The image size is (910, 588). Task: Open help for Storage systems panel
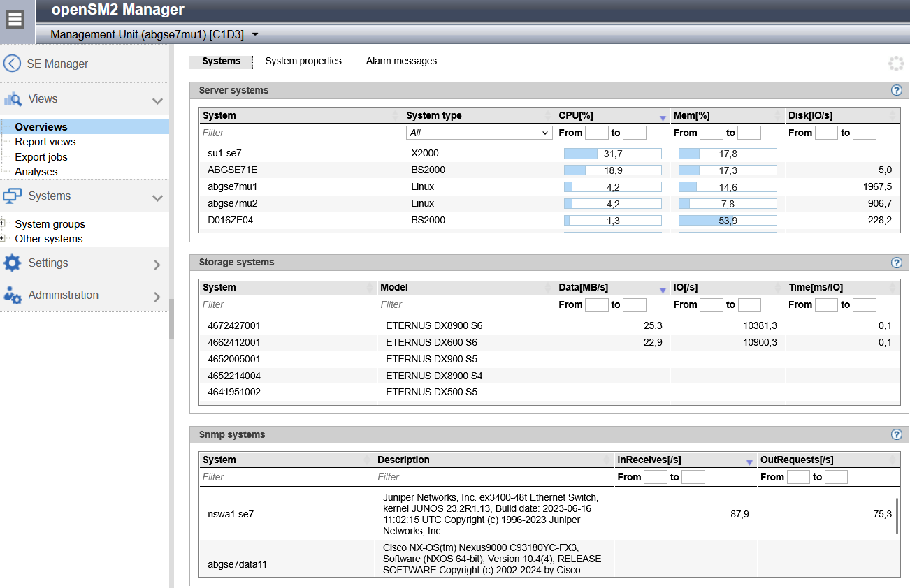pyautogui.click(x=897, y=263)
